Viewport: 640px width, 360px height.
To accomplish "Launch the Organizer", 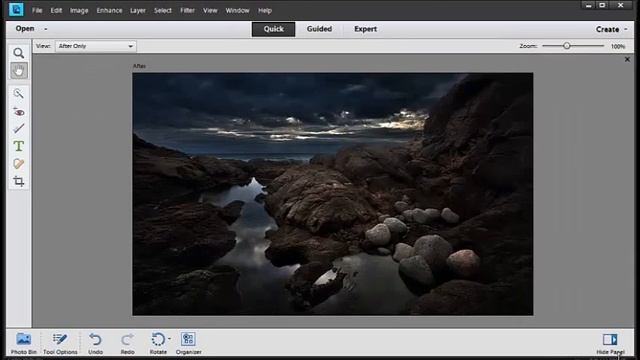I will [189, 343].
